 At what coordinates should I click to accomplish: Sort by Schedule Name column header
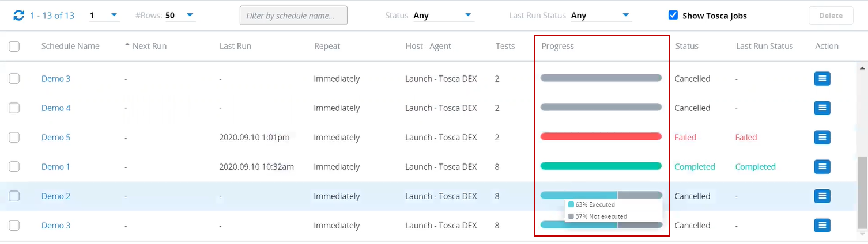70,46
